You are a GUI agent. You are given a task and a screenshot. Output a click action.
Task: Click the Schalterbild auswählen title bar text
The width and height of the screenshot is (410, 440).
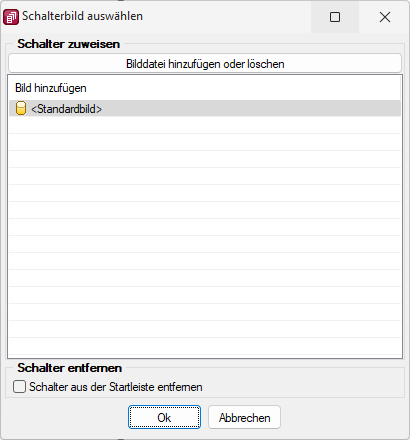[82, 16]
